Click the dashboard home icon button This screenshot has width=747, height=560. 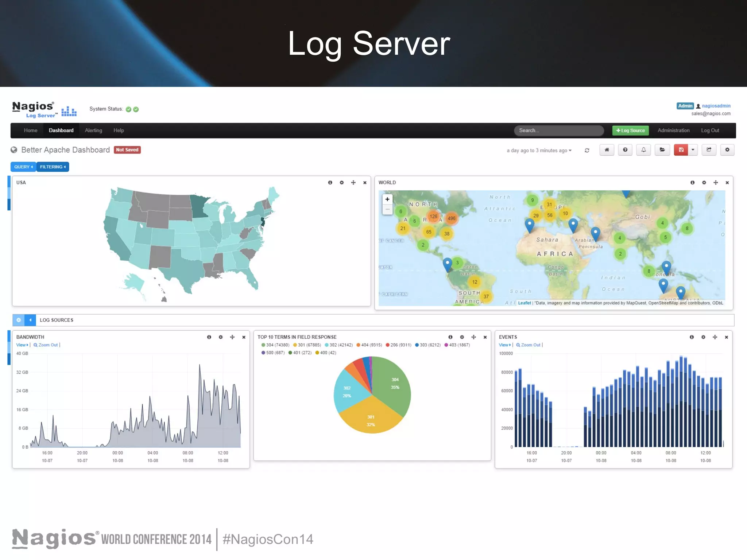point(607,150)
